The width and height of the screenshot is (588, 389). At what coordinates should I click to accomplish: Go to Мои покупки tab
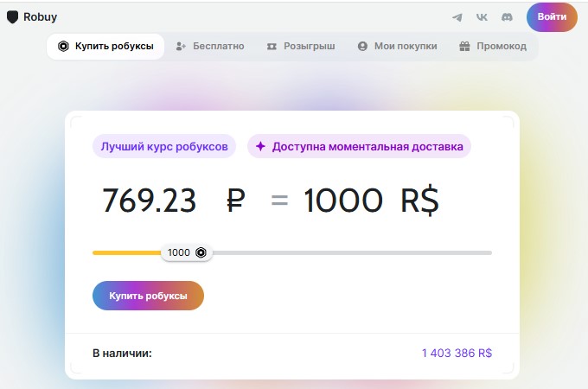[x=398, y=46]
